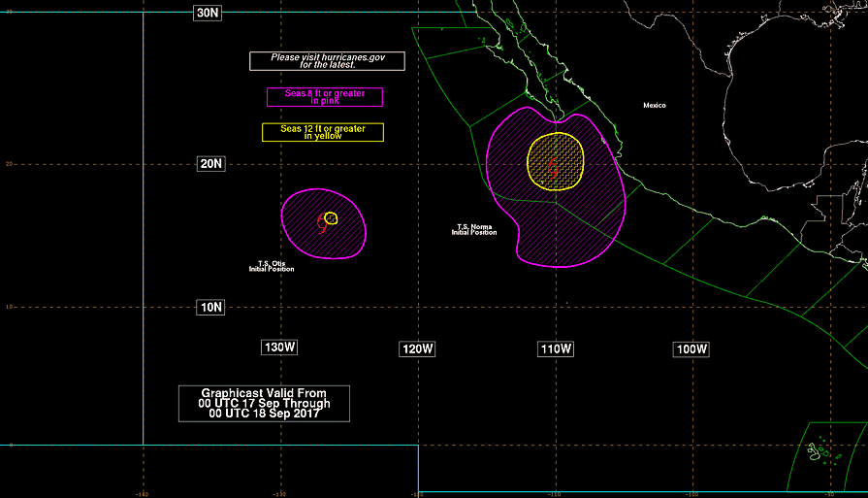
Task: Click the 'Seas 12 ft or greater in yellow' legend
Action: [323, 132]
